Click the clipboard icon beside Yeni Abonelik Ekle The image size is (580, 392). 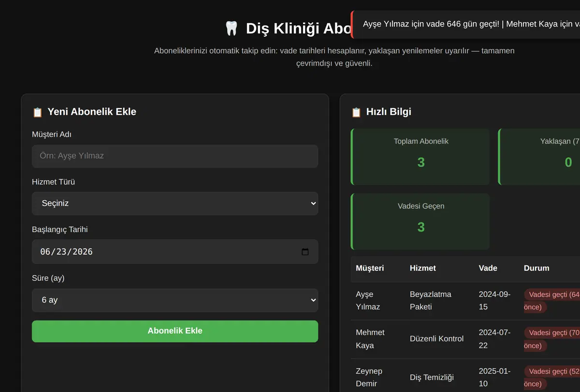point(37,112)
